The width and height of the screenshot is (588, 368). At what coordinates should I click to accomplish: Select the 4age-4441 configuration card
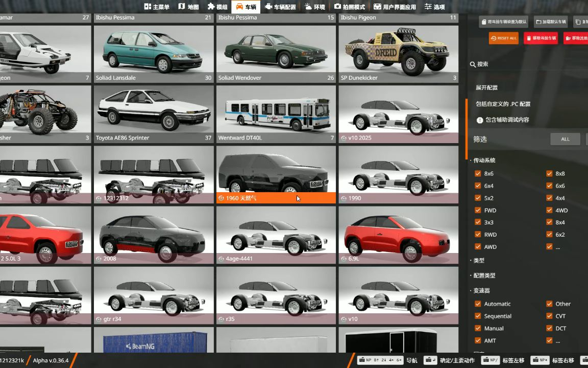pos(276,235)
